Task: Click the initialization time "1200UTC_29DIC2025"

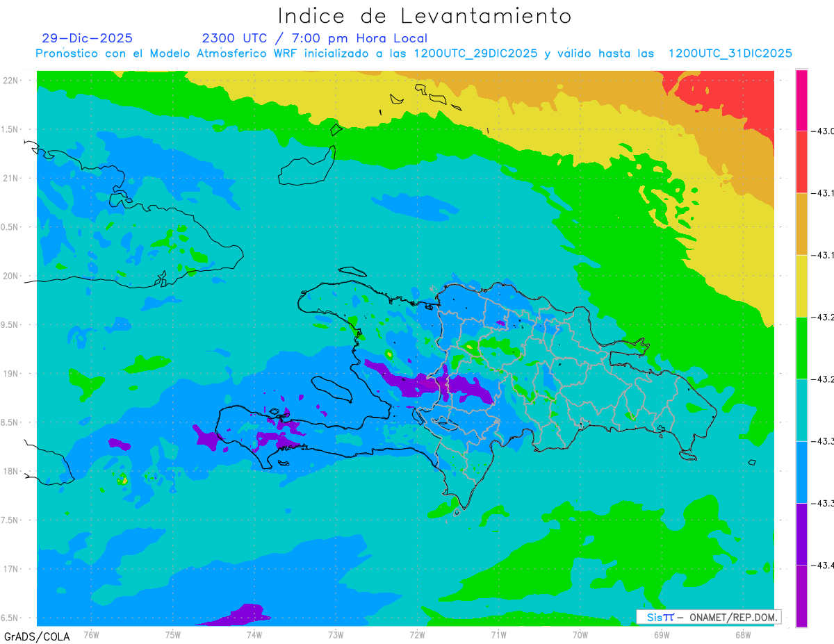Action: (475, 53)
